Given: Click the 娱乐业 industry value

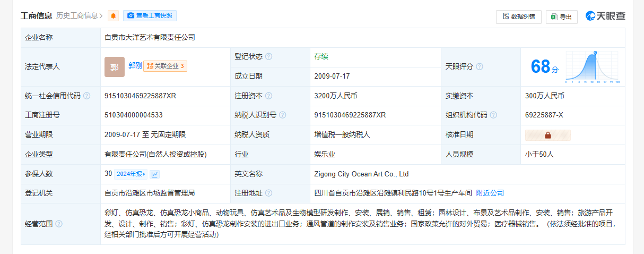Looking at the screenshot, I should 325,155.
